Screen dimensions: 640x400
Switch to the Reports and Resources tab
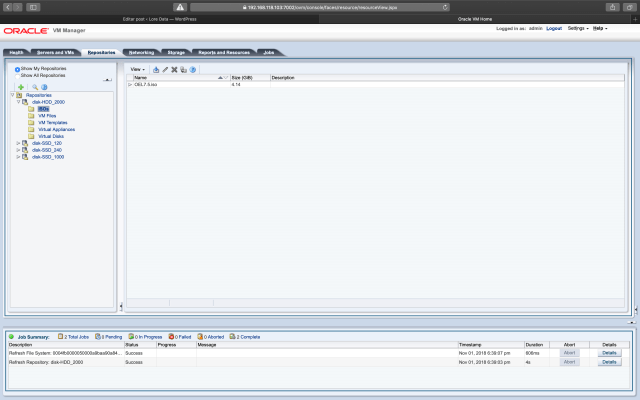pyautogui.click(x=224, y=53)
